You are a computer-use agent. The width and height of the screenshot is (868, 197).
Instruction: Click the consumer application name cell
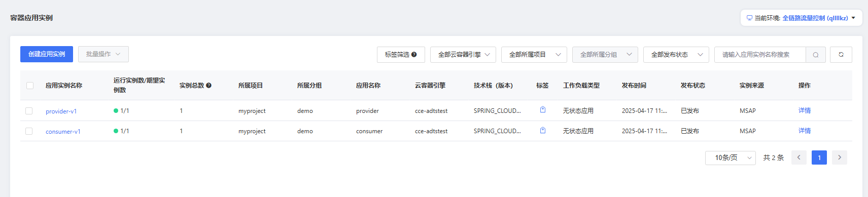(369, 131)
